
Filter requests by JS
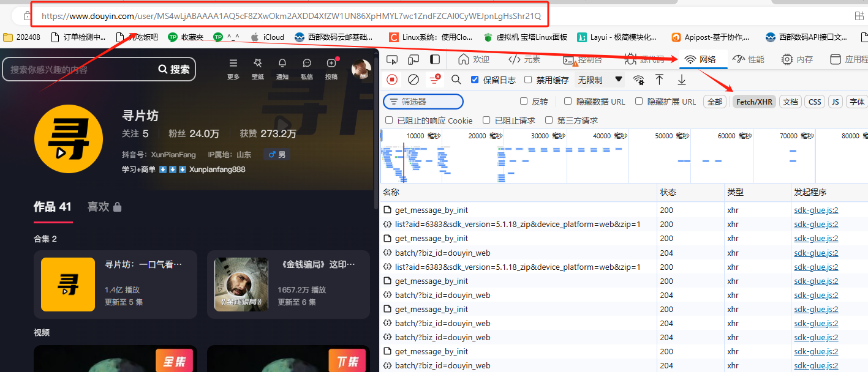[836, 102]
